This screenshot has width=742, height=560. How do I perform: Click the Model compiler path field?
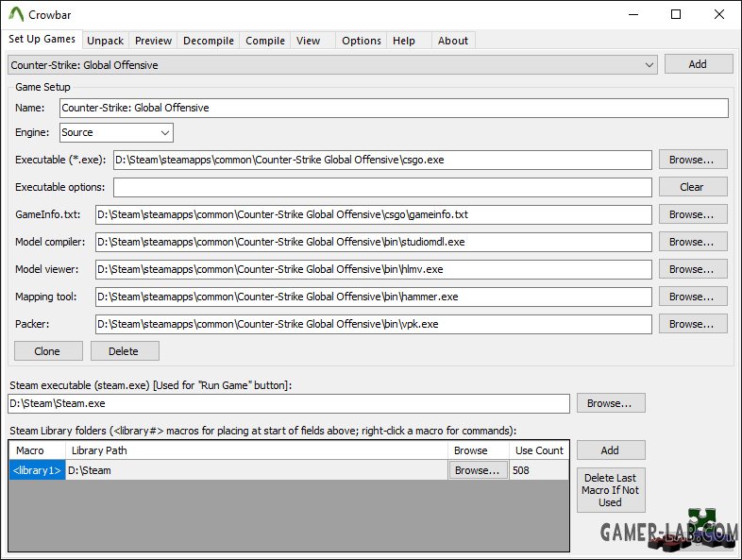point(374,243)
